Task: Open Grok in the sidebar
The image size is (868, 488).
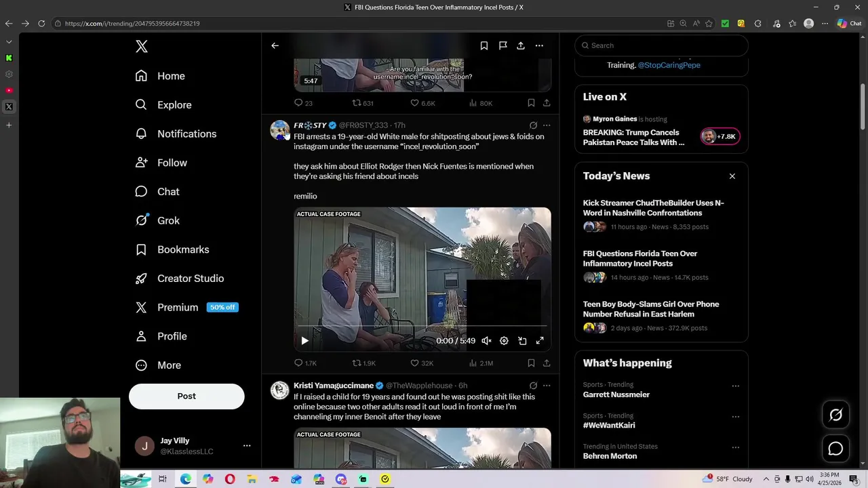Action: pos(157,220)
